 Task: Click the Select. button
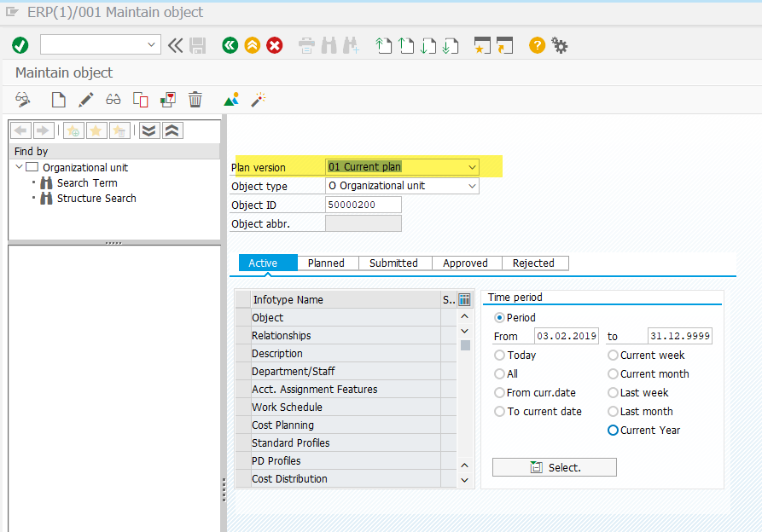tap(555, 467)
